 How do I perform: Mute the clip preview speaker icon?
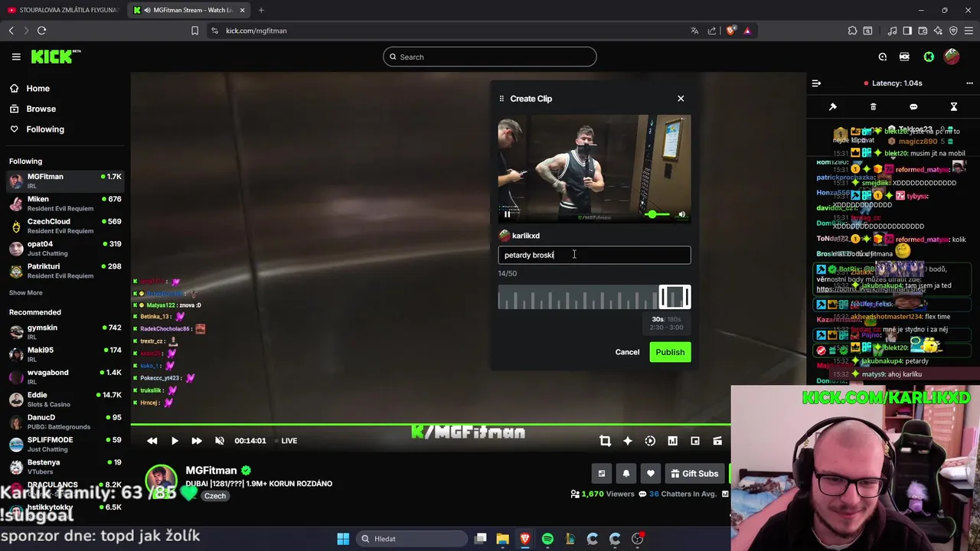[681, 214]
